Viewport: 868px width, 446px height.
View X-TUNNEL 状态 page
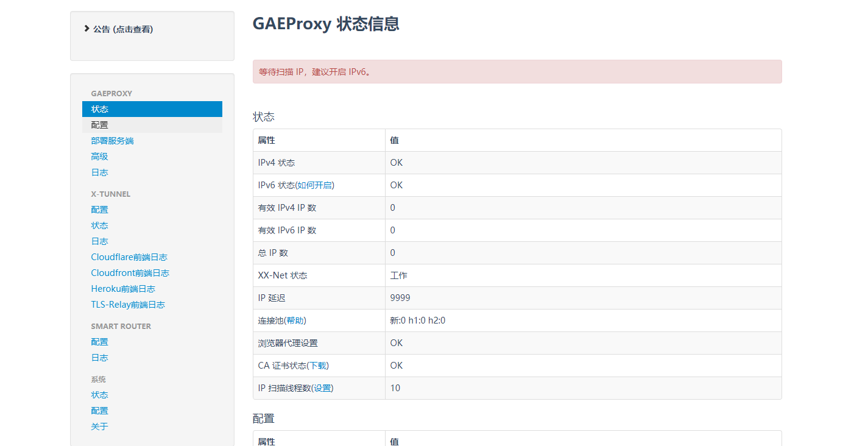coord(99,225)
